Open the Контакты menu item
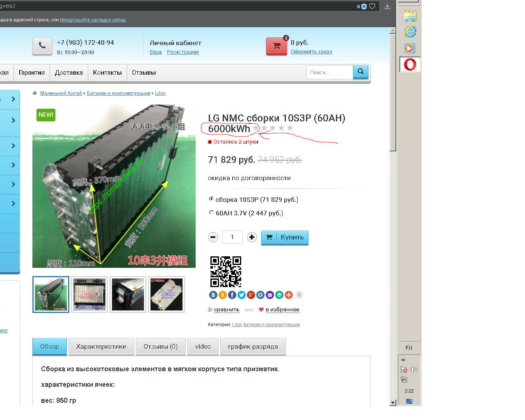This screenshot has width=525, height=420. pyautogui.click(x=107, y=73)
